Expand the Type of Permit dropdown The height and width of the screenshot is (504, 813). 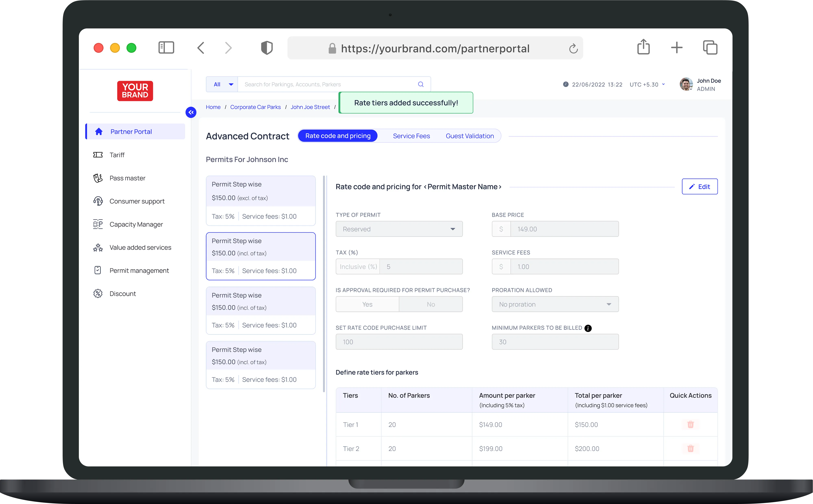pyautogui.click(x=399, y=229)
